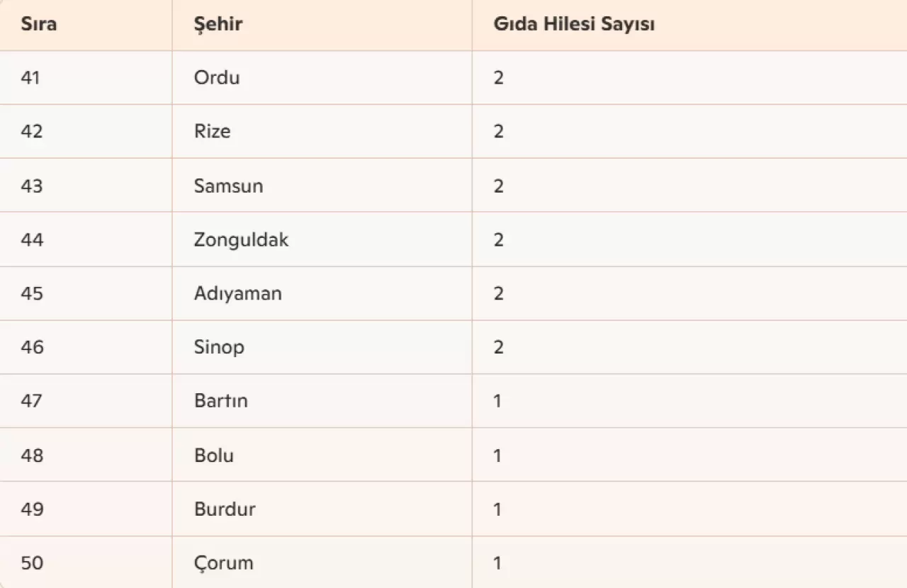Select the Çorum city cell

click(223, 563)
